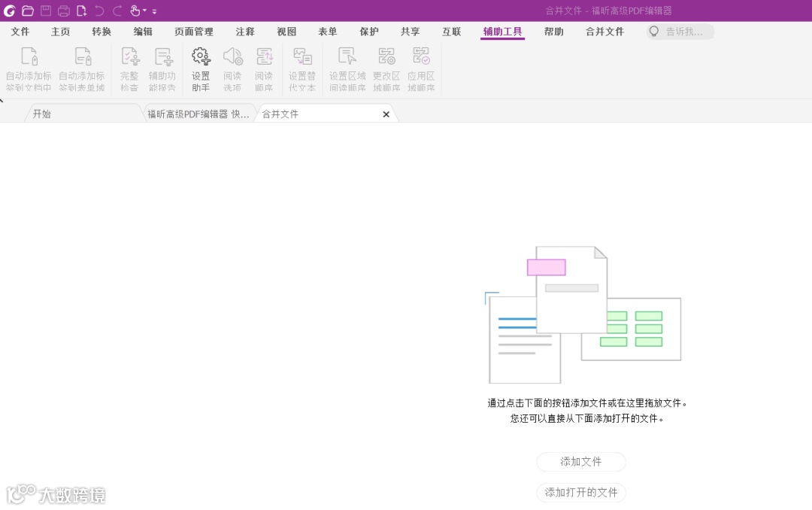Open the 文件 menu
This screenshot has width=812, height=510.
coord(20,32)
